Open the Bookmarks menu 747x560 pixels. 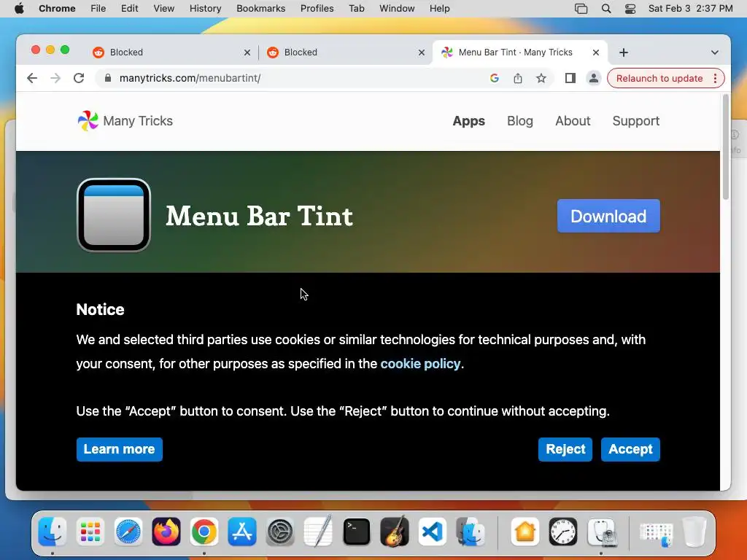click(x=260, y=9)
